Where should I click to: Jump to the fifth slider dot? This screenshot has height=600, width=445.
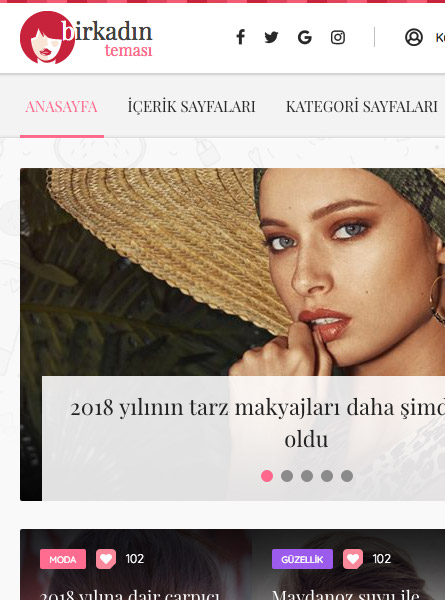tap(347, 476)
